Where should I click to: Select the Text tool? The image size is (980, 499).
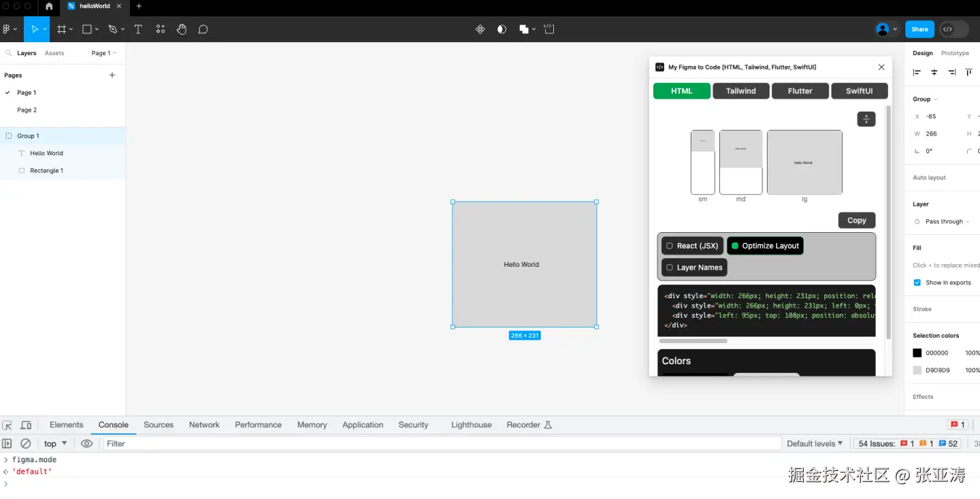[x=138, y=29]
